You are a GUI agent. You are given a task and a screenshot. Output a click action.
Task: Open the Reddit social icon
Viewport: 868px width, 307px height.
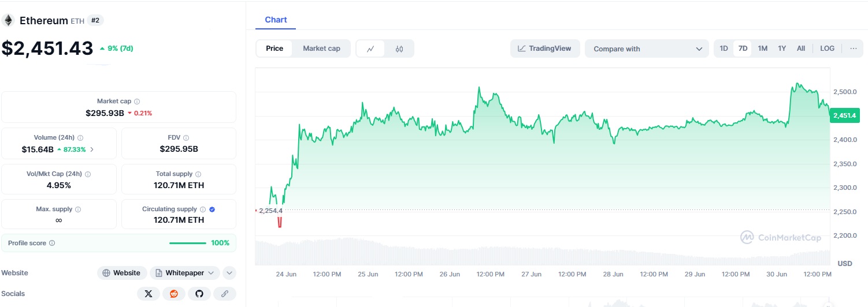point(174,294)
